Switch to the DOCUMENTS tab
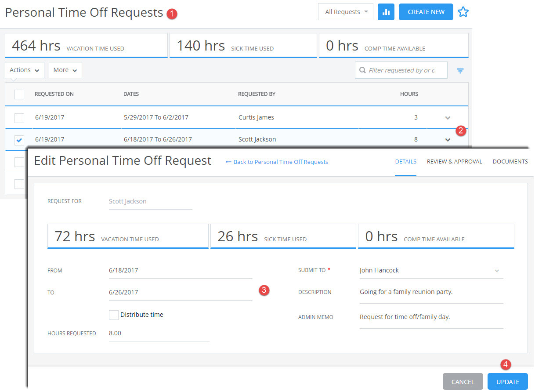The image size is (535, 392). pyautogui.click(x=510, y=161)
